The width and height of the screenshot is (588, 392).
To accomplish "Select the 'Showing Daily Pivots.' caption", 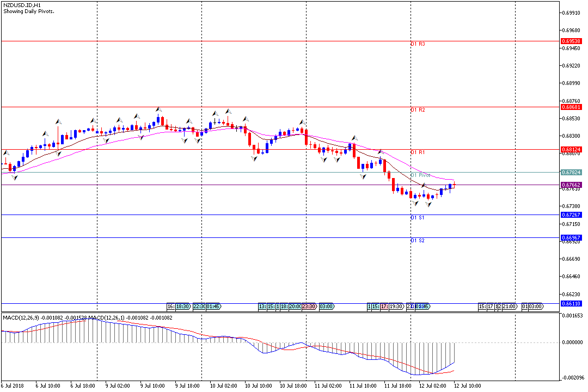I will [29, 11].
